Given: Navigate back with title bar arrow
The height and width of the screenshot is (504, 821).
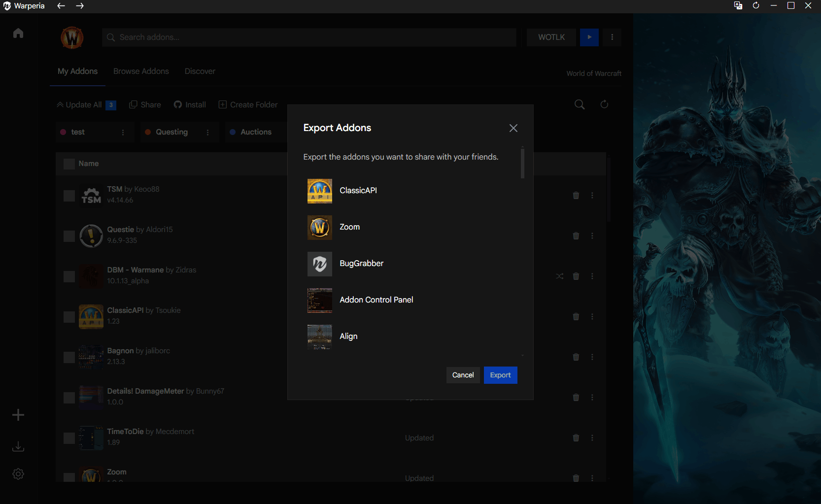Looking at the screenshot, I should [61, 6].
